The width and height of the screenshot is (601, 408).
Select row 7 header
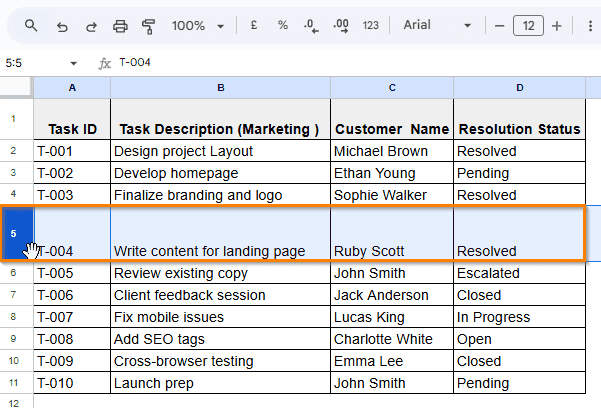point(14,295)
